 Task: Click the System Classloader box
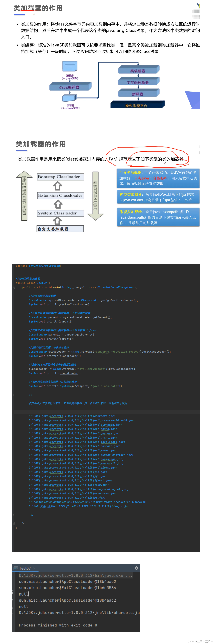coord(60,213)
